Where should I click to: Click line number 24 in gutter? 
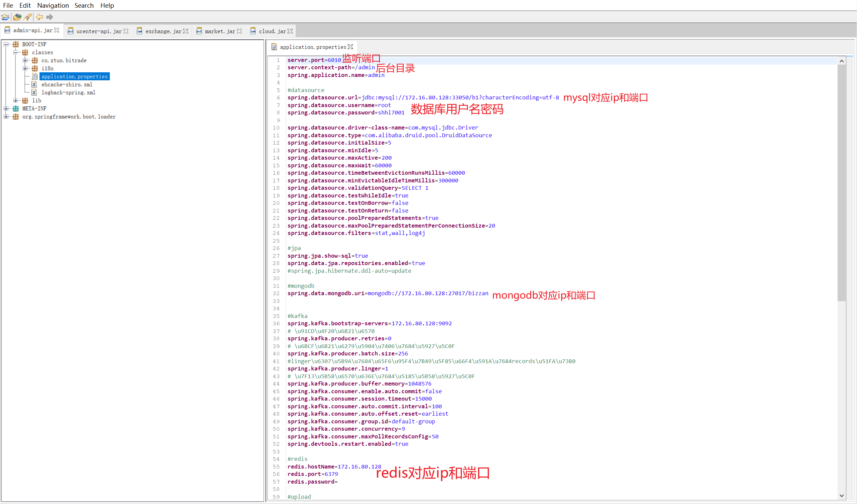coord(276,233)
